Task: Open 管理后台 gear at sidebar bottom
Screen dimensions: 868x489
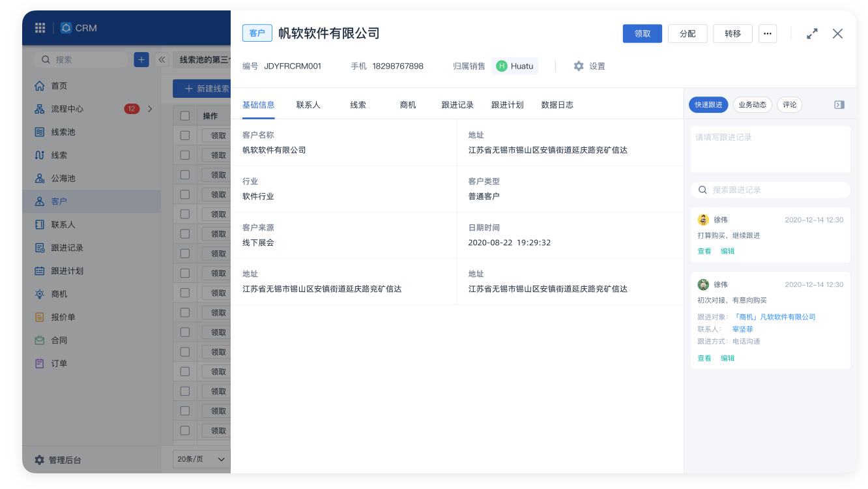Action: (x=39, y=460)
